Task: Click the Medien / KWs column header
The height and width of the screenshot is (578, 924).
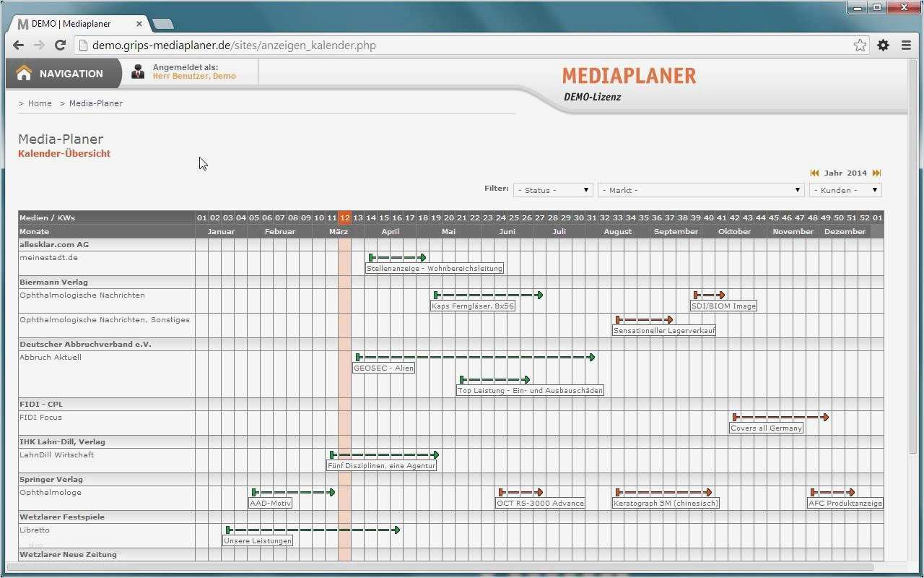Action: pos(48,217)
